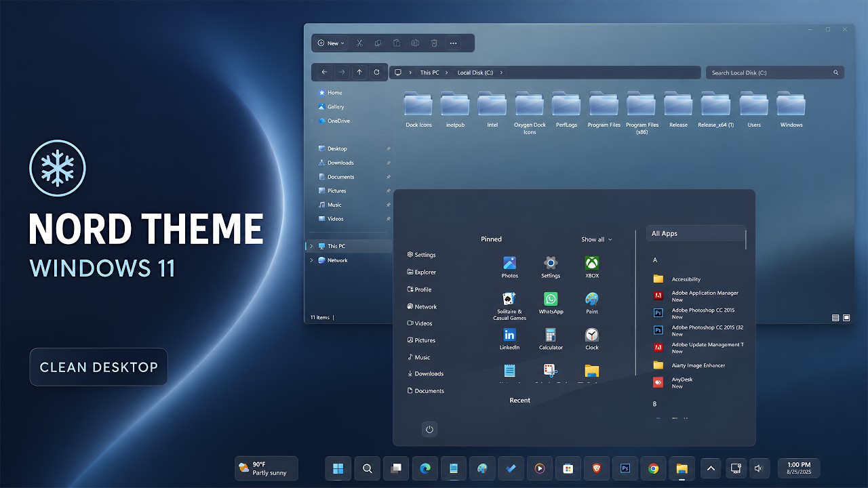Screen dimensions: 868x488
Task: Launch Paint from the Pinned apps
Action: click(x=592, y=303)
